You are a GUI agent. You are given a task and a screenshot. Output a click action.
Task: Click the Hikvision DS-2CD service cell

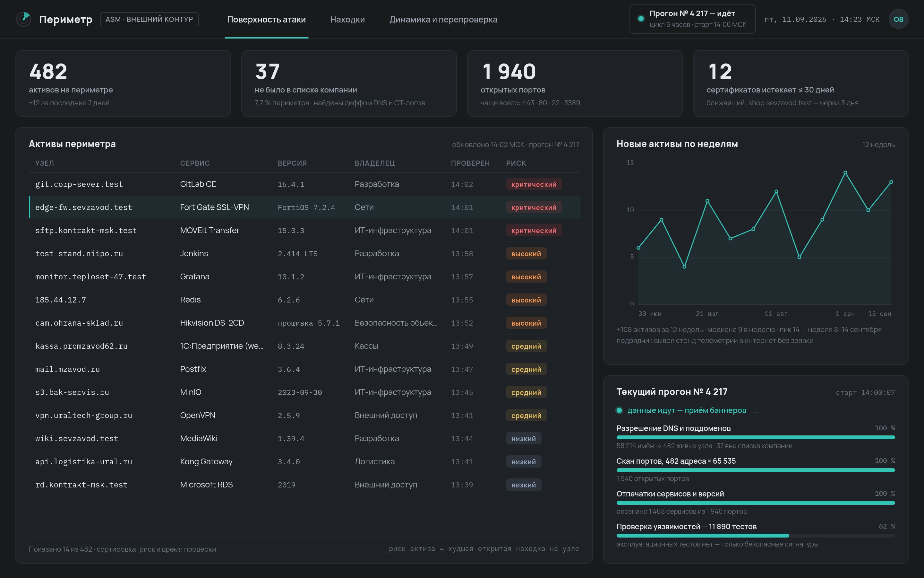point(212,323)
